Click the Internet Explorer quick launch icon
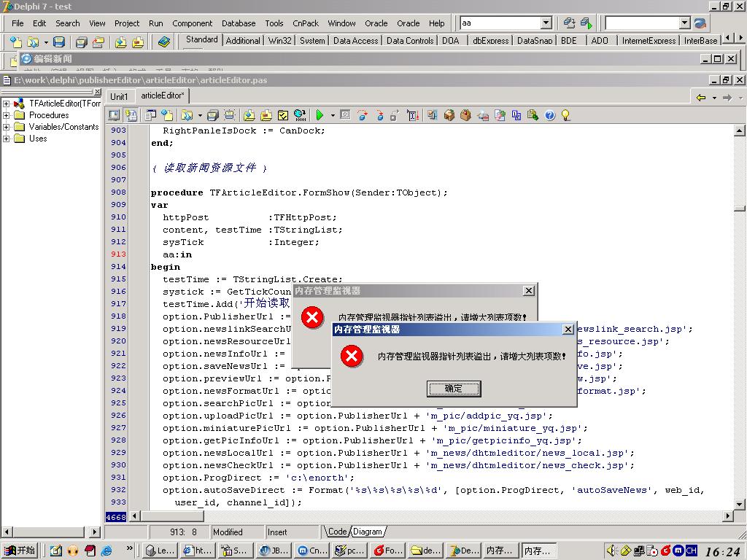The image size is (747, 560). pos(107,551)
